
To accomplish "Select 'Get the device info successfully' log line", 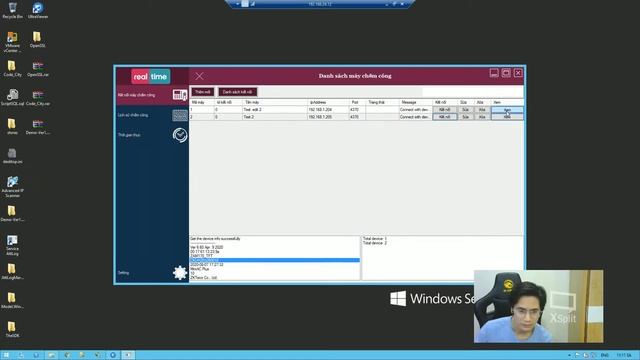I will (215, 238).
